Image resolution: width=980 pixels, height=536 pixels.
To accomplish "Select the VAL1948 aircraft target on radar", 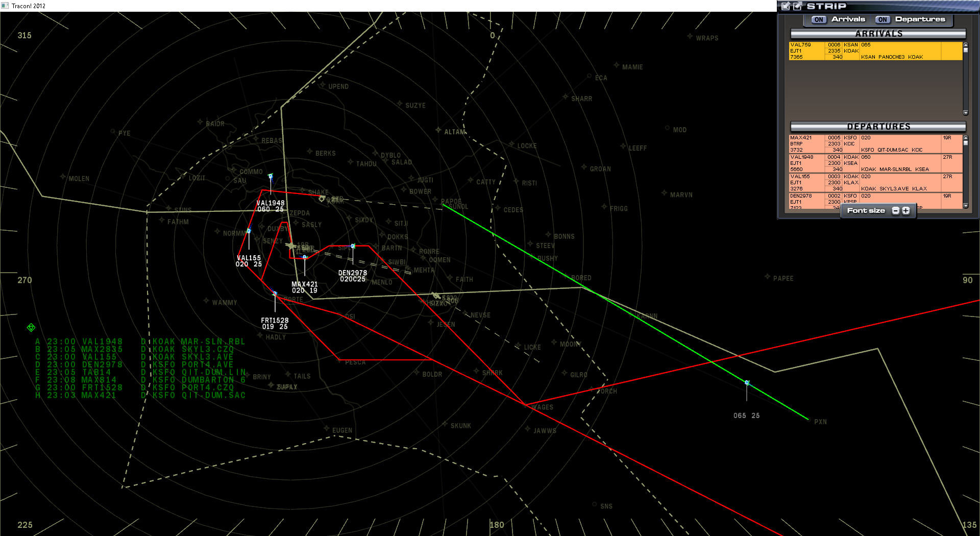I will (x=271, y=176).
